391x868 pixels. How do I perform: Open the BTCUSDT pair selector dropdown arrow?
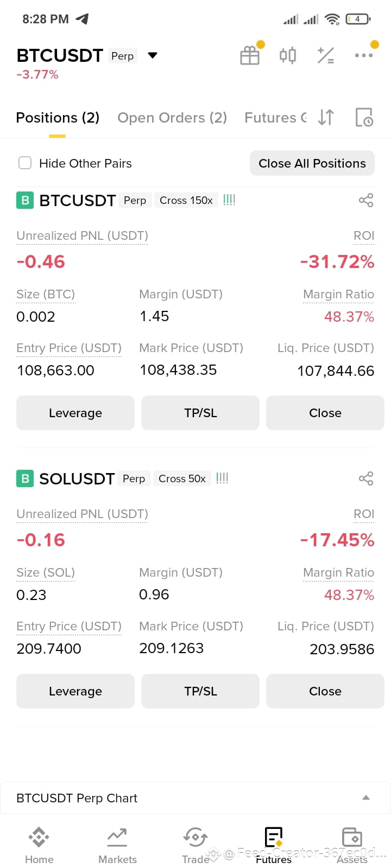coord(153,55)
